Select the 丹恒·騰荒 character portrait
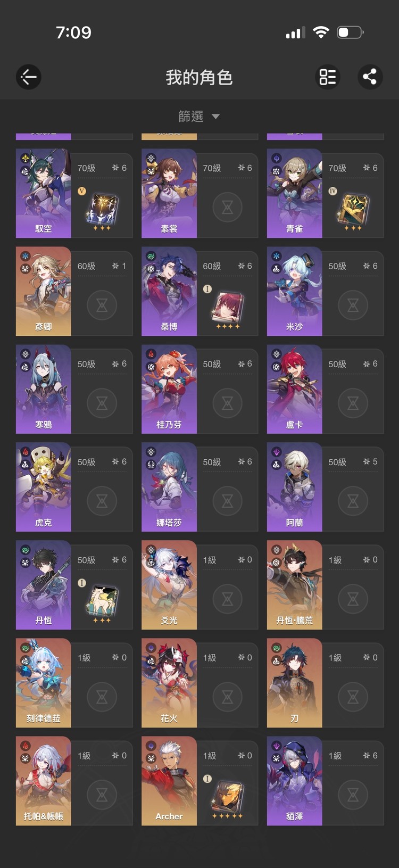Viewport: 399px width, 868px height. tap(295, 585)
